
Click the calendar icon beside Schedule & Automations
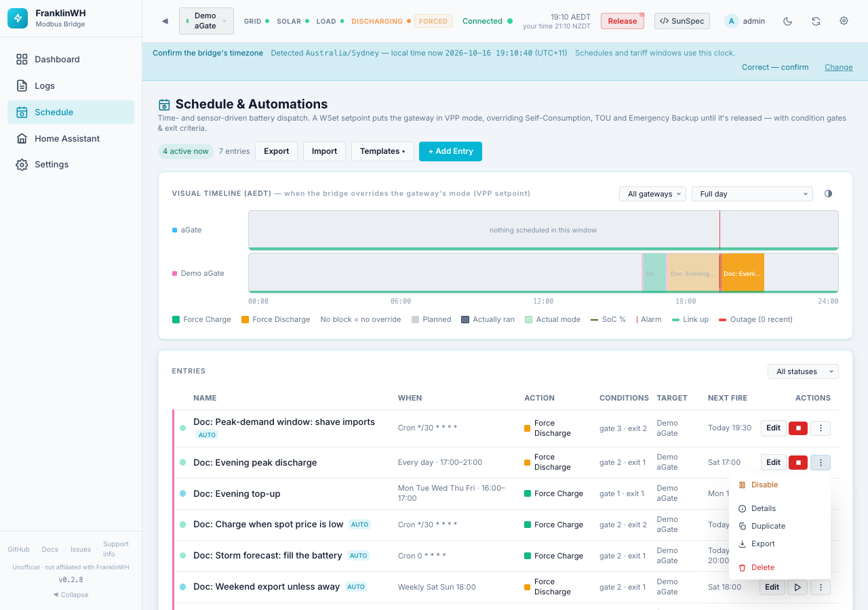(164, 104)
